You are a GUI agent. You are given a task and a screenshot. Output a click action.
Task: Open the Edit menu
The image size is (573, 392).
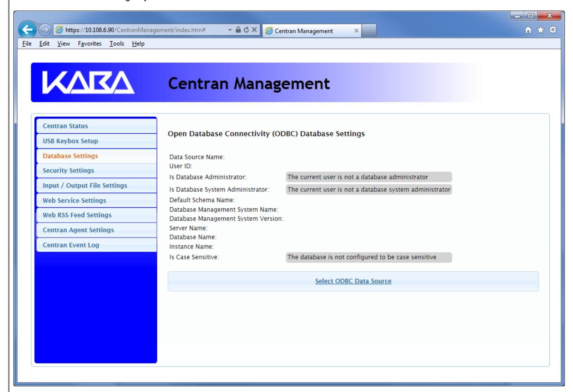44,44
